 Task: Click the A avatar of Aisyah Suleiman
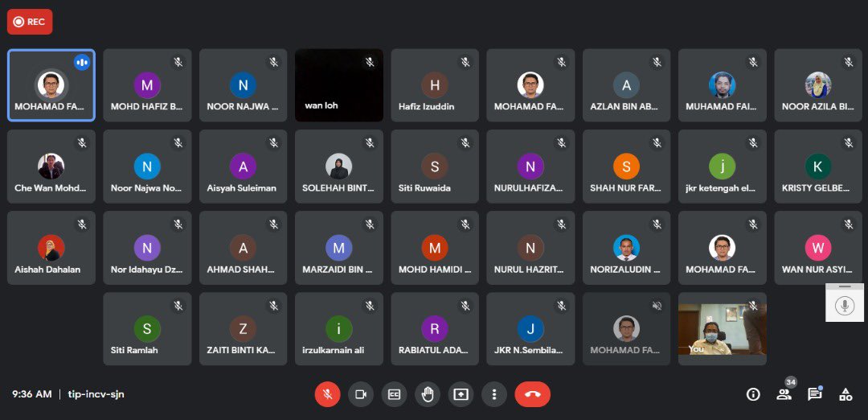click(243, 167)
